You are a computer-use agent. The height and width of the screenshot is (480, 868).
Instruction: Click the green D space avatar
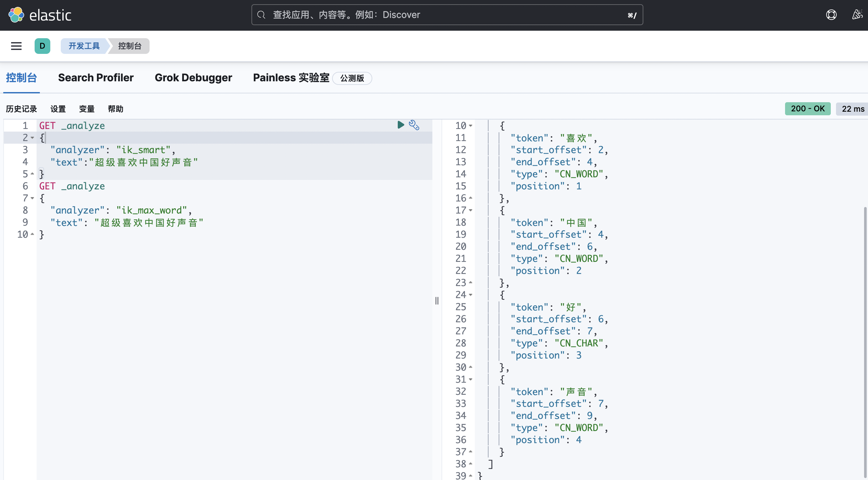(42, 46)
